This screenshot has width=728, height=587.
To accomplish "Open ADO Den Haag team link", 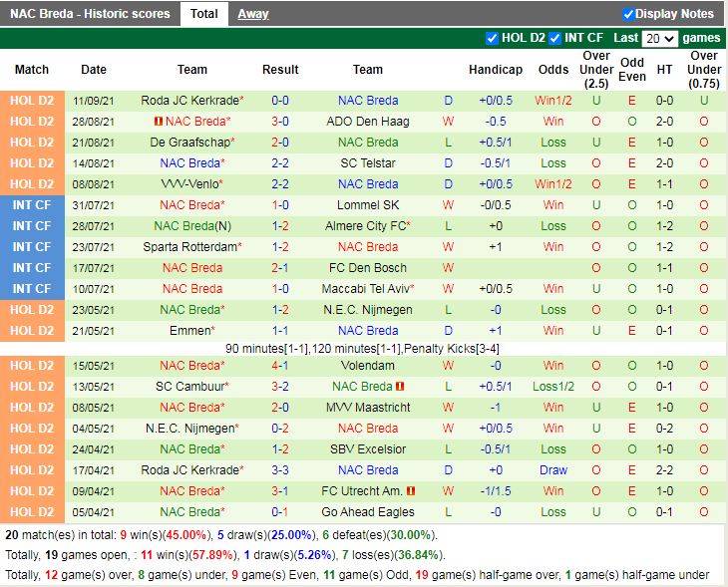I will click(367, 122).
